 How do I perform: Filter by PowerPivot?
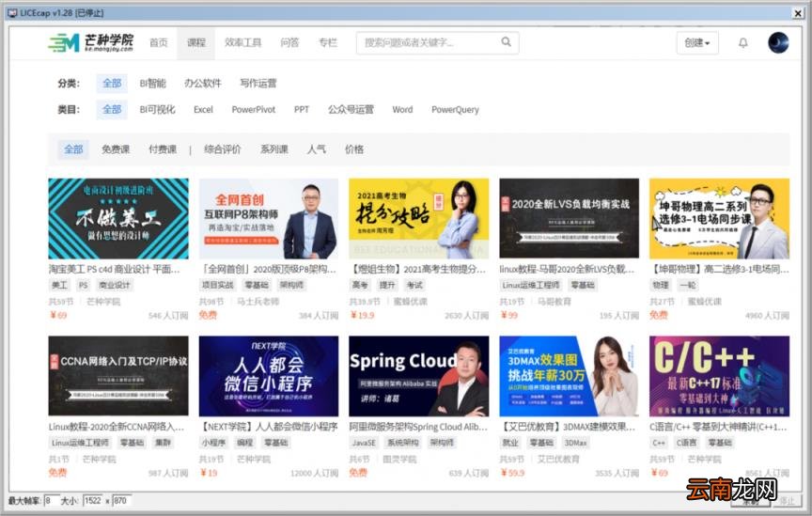coord(253,109)
